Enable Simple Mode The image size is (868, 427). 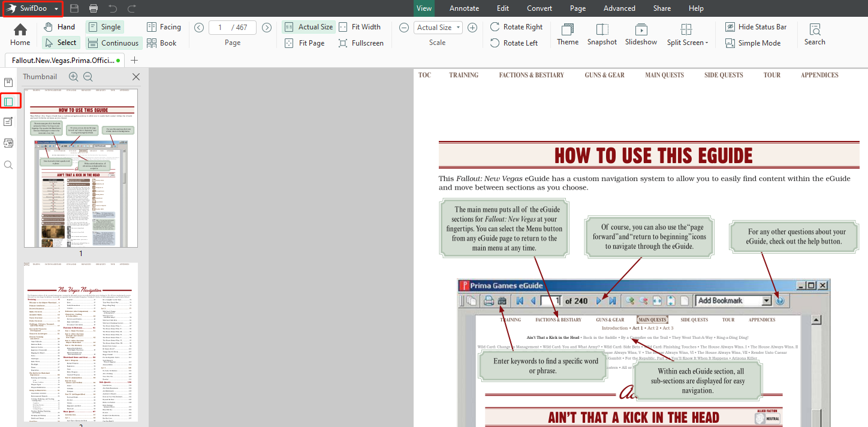[752, 43]
